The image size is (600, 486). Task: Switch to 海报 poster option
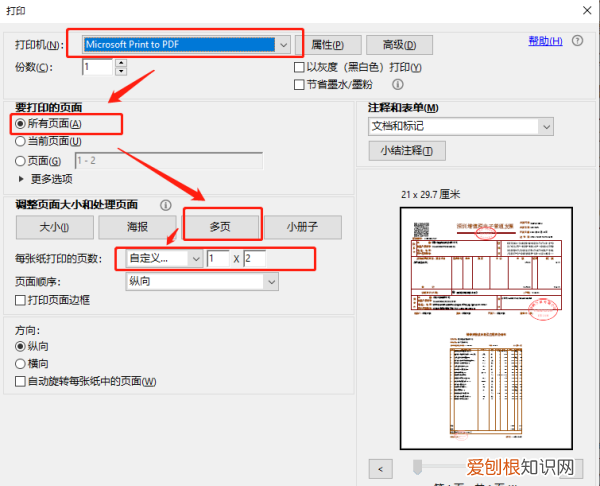137,227
